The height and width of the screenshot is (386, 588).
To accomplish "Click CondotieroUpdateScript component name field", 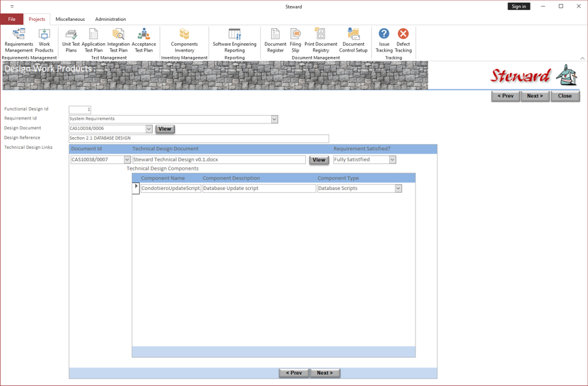I will pos(171,189).
